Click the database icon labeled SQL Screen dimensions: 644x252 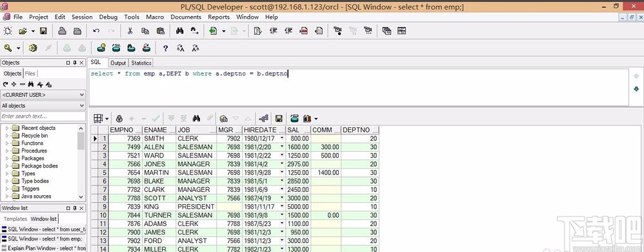click(116, 48)
